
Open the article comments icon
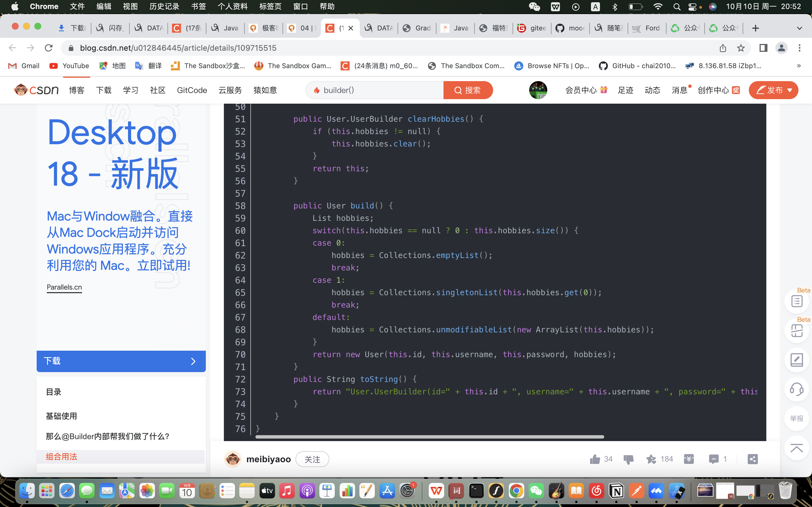[x=713, y=459]
